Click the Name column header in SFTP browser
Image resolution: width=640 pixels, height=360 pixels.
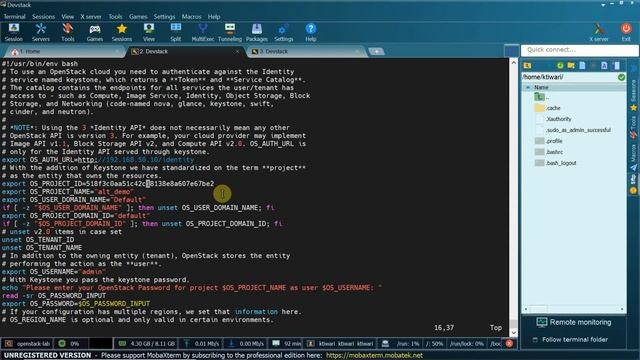click(573, 87)
